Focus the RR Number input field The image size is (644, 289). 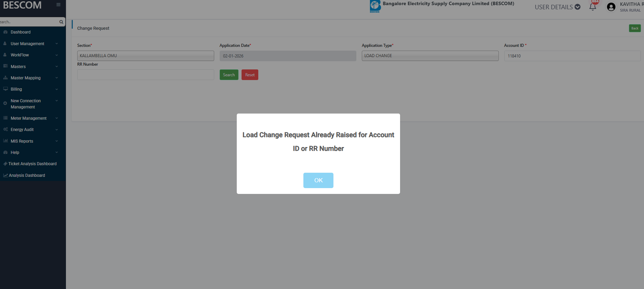(x=146, y=75)
